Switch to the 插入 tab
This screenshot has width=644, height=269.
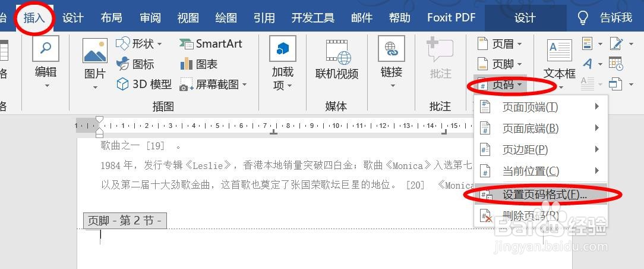[x=34, y=18]
